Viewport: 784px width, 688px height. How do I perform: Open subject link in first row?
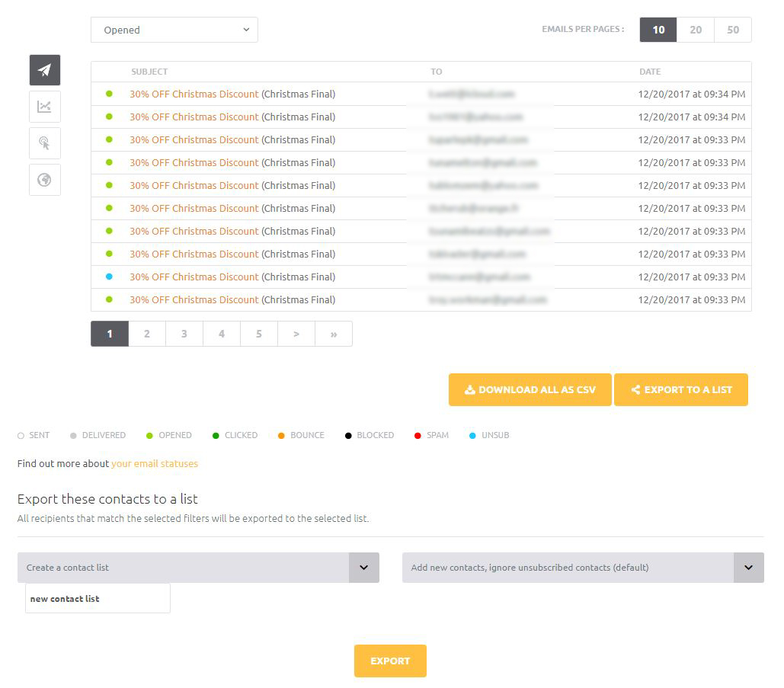point(194,94)
